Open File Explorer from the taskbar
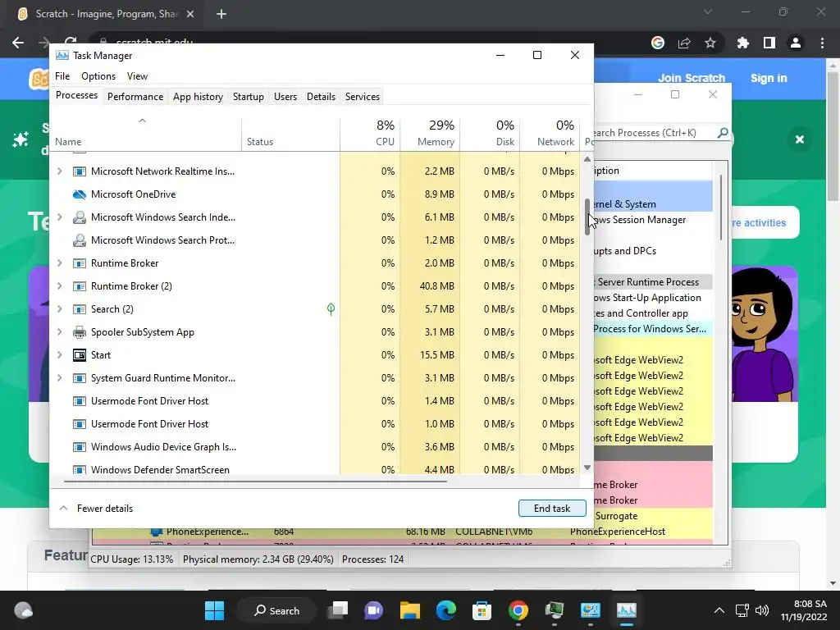Image resolution: width=840 pixels, height=630 pixels. point(410,610)
